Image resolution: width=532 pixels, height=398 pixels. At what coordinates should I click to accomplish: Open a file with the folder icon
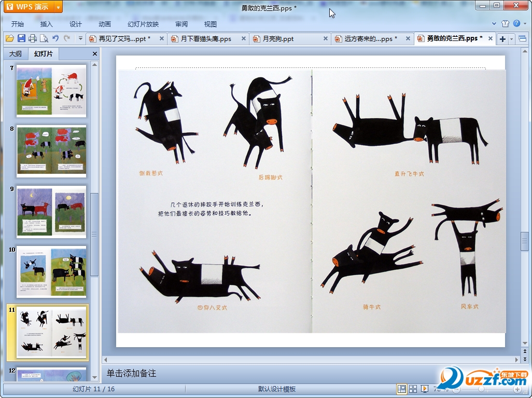tap(9, 38)
